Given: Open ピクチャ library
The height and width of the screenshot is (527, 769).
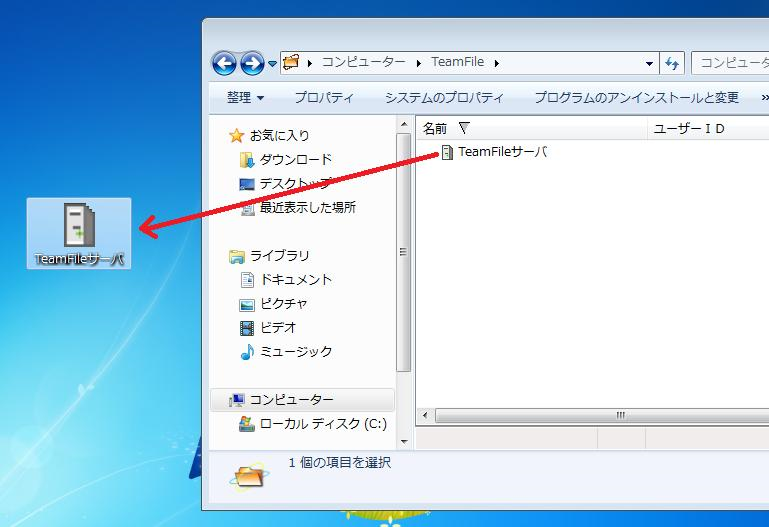Looking at the screenshot, I should (x=283, y=304).
